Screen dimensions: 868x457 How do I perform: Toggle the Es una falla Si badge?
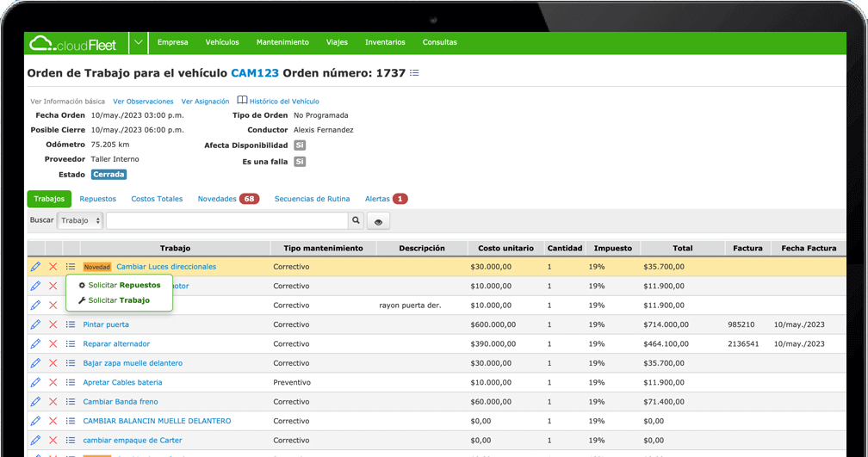300,162
